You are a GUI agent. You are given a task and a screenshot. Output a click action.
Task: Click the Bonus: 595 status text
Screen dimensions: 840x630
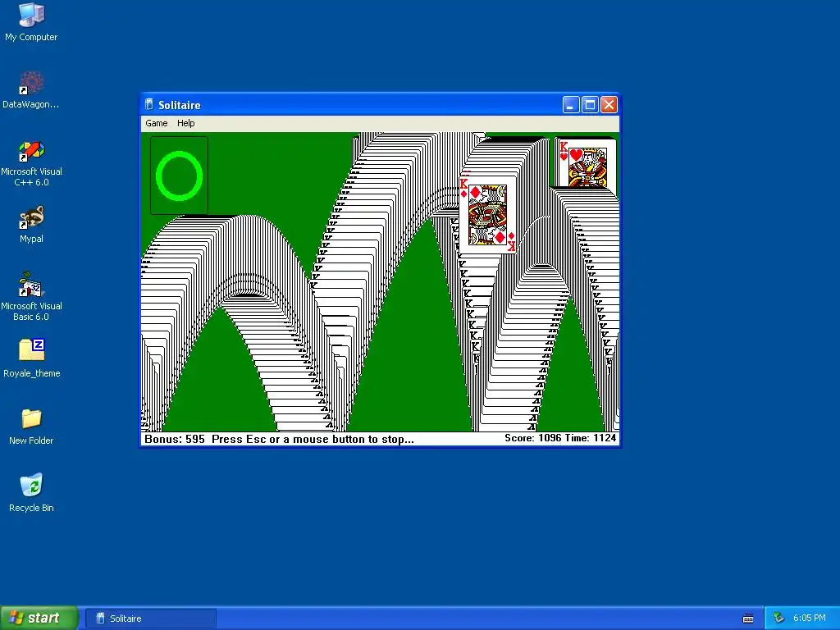[x=175, y=440]
